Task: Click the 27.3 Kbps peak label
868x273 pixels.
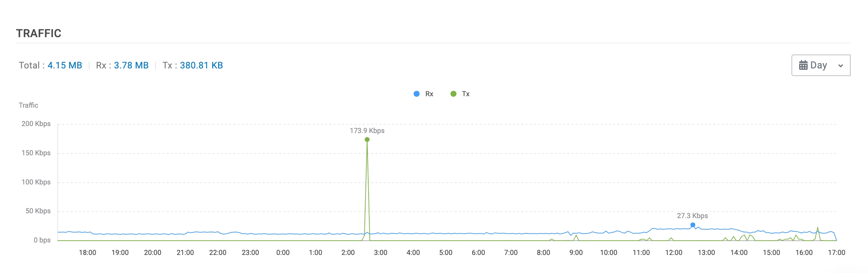Action: (x=692, y=216)
